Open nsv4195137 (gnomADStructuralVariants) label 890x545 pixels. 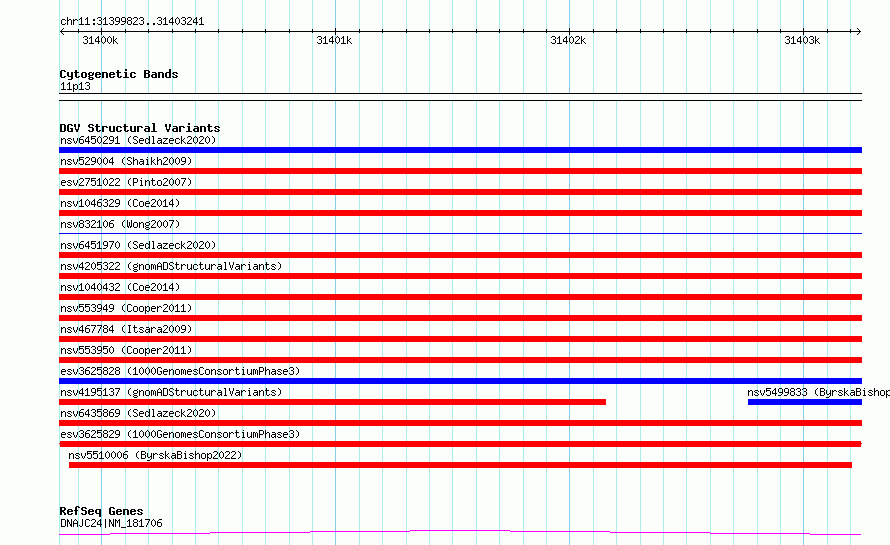point(171,392)
